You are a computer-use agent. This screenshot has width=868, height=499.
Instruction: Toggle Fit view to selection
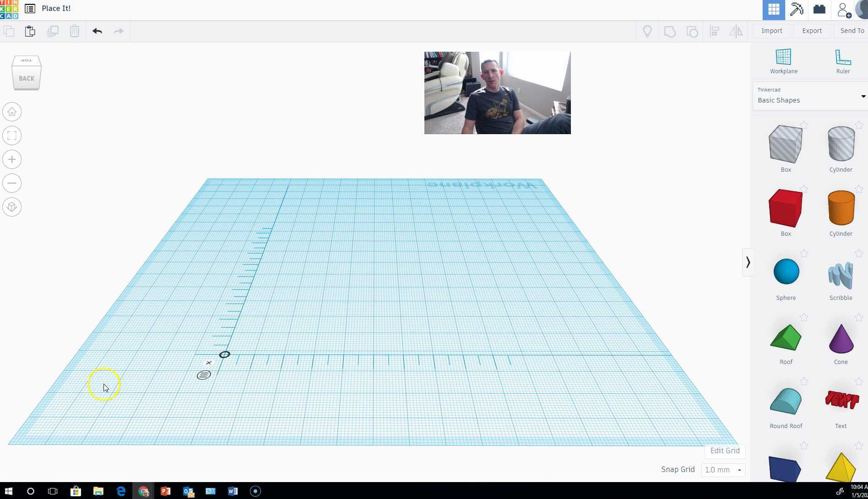(x=11, y=135)
